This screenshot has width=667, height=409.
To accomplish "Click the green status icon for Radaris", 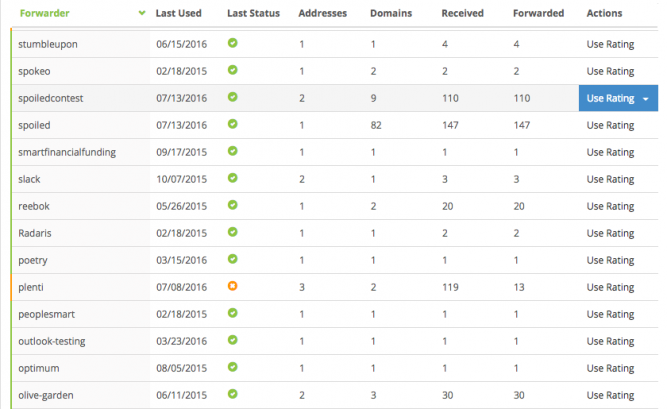I will pos(232,232).
